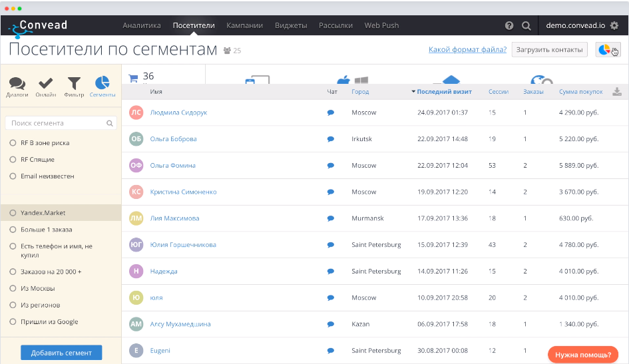The height and width of the screenshot is (364, 629).
Task: Sort by Последний визит column arrow
Action: 413,92
